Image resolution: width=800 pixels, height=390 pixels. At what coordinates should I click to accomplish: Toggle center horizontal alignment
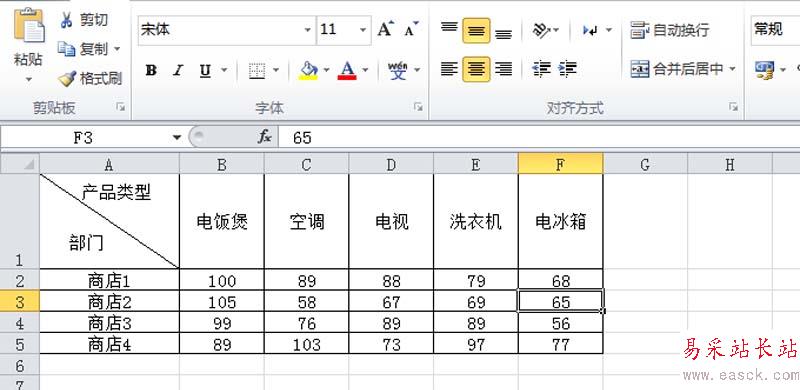click(476, 69)
